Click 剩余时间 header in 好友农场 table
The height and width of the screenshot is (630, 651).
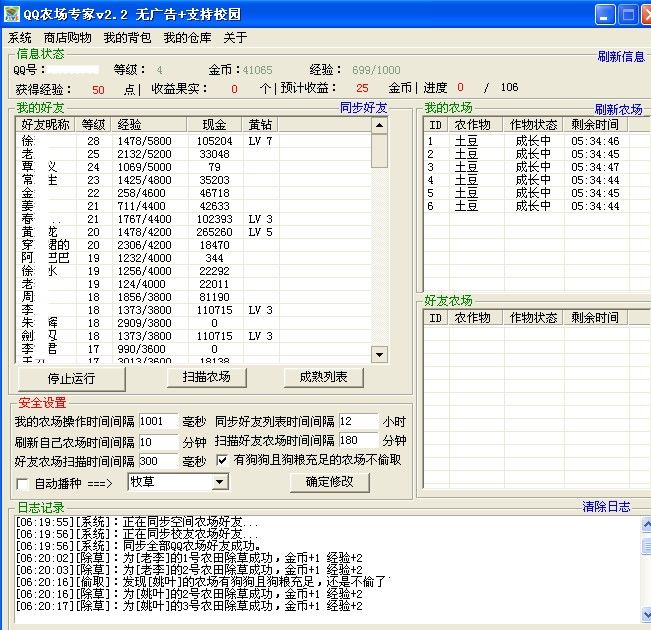[595, 318]
